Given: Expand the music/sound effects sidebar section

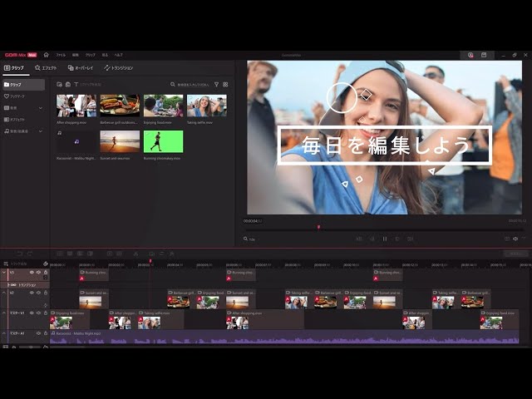Looking at the screenshot, I should 41,131.
